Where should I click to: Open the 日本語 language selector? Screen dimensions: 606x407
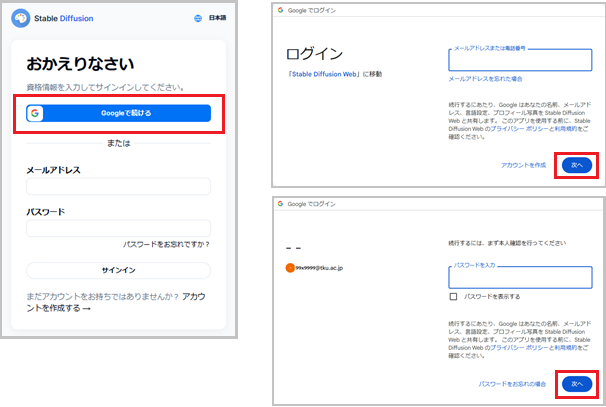(x=217, y=18)
